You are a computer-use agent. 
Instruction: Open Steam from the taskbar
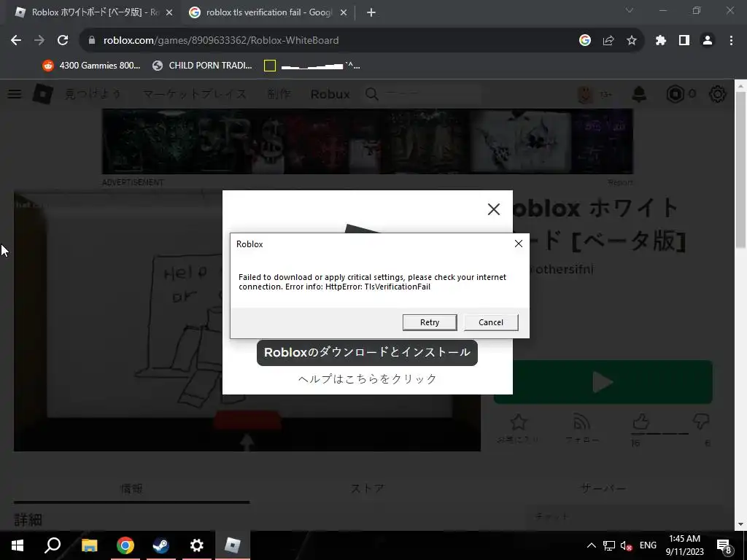[x=160, y=545]
